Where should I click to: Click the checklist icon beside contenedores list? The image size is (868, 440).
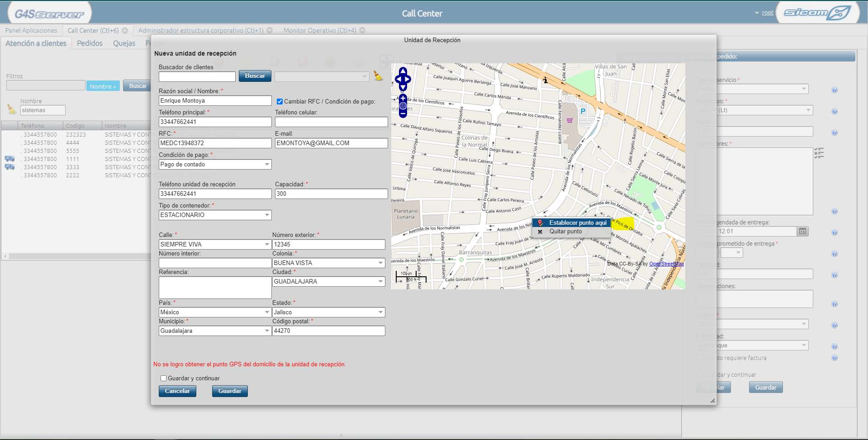[x=819, y=153]
